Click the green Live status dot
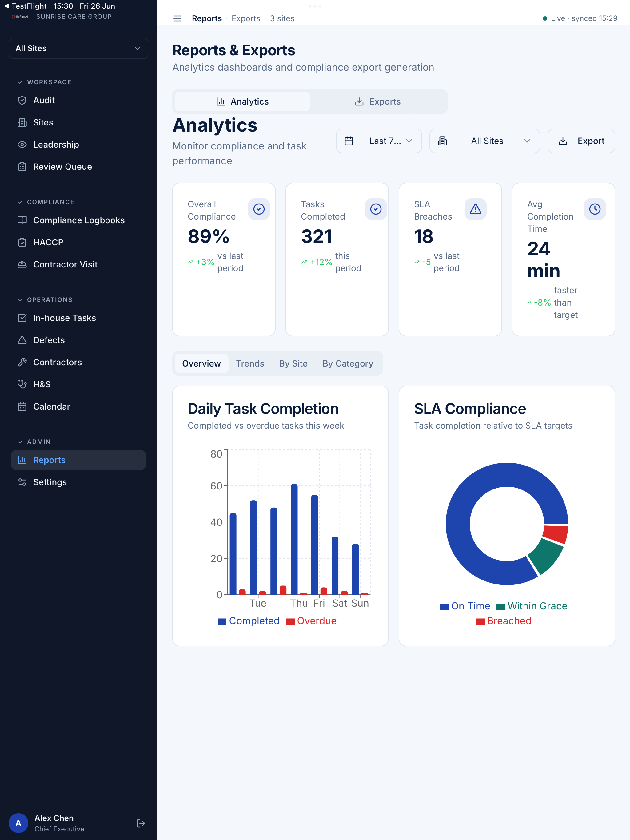This screenshot has height=840, width=630. (545, 18)
